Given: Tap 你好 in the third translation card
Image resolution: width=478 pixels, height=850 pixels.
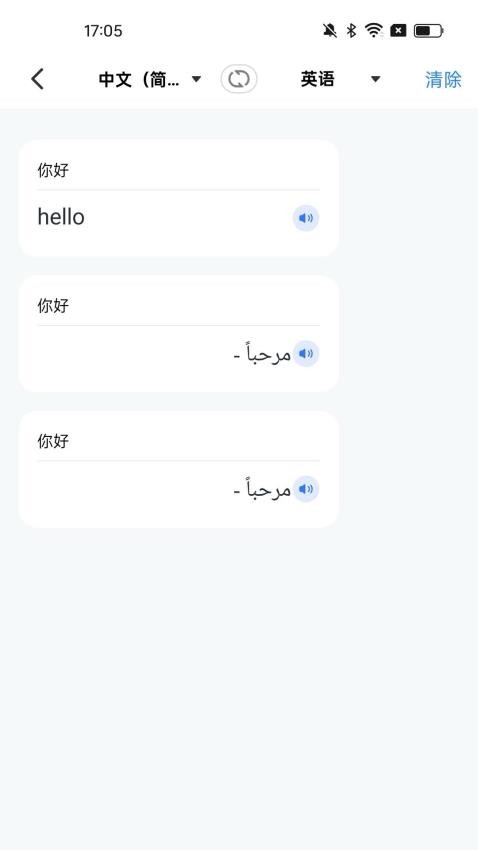Looking at the screenshot, I should coord(53,441).
